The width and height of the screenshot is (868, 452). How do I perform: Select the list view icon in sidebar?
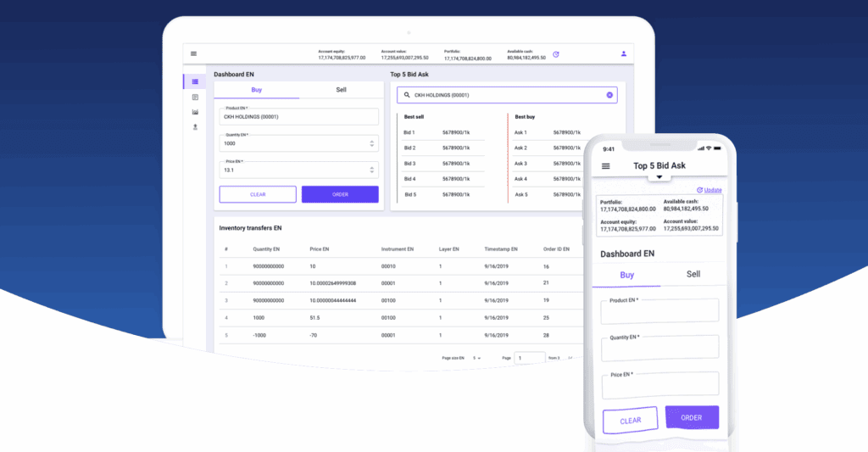pos(195,81)
